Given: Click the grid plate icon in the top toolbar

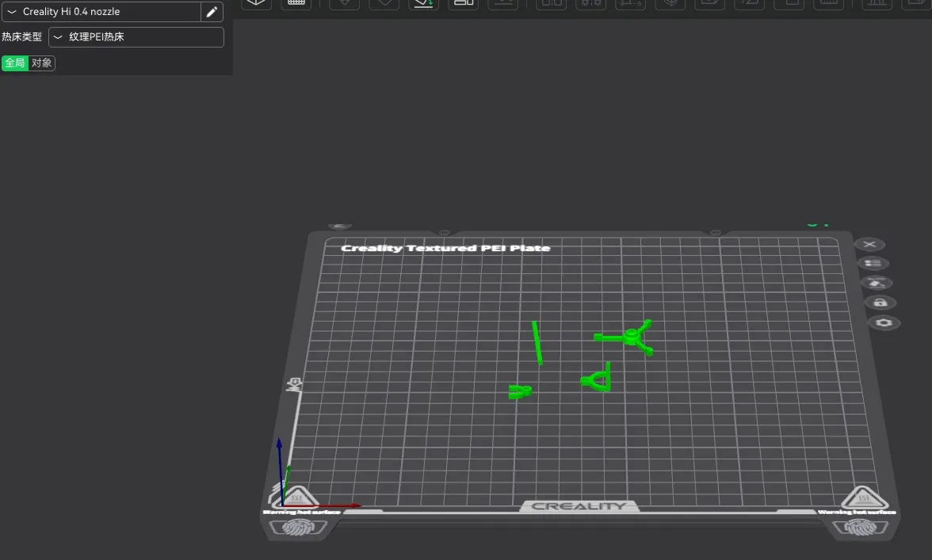Looking at the screenshot, I should tap(296, 3).
